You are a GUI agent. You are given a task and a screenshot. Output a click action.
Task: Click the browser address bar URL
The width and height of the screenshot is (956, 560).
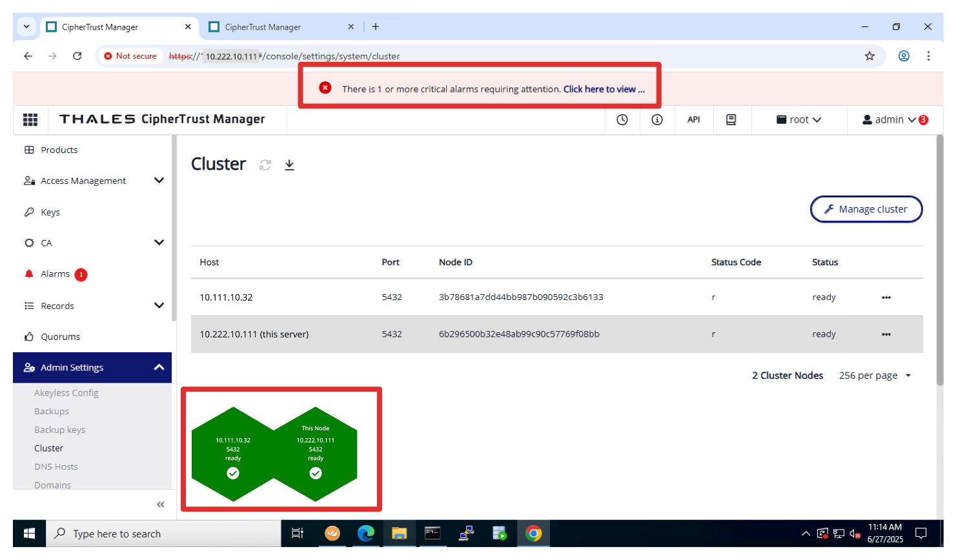tap(285, 56)
